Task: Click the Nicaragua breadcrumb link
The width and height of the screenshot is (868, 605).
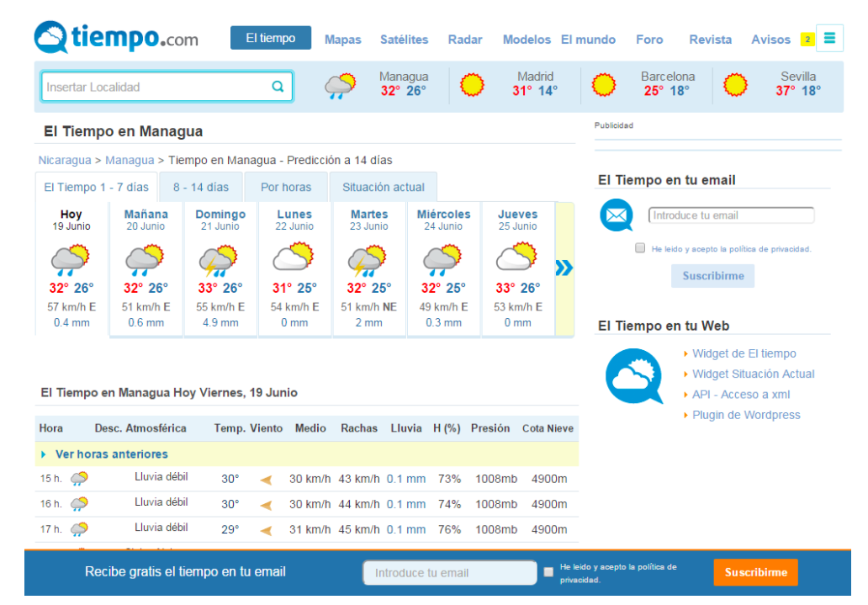Action: pos(64,160)
